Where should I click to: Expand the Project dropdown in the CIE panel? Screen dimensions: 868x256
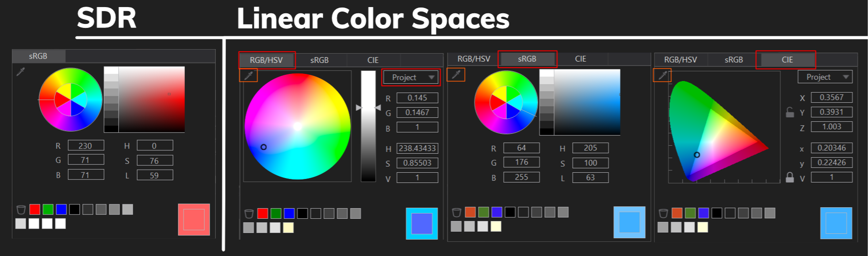coord(825,77)
